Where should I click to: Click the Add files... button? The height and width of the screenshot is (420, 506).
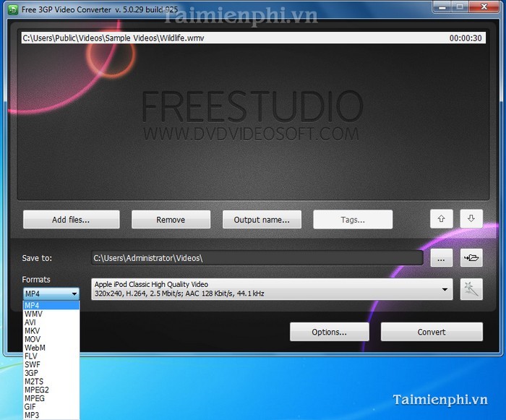click(x=72, y=220)
